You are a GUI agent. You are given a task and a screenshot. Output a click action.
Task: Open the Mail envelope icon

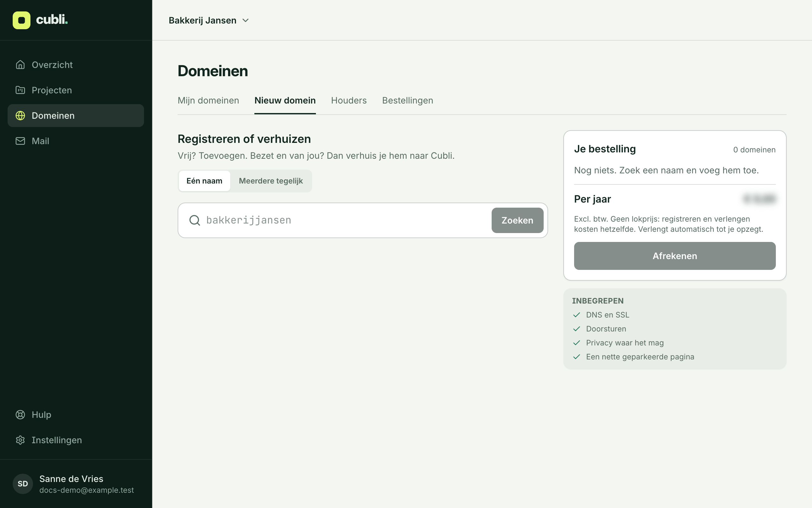tap(20, 141)
